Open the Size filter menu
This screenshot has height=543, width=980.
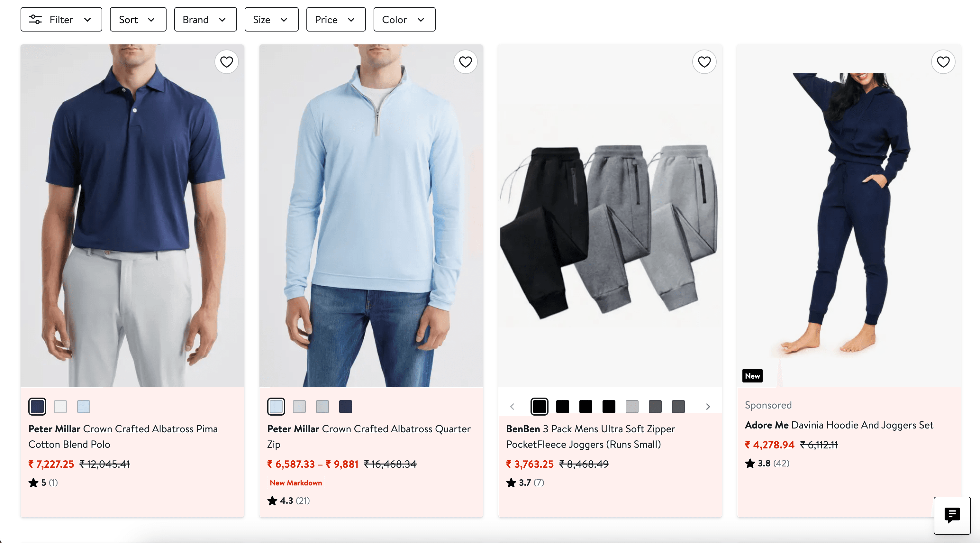271,19
